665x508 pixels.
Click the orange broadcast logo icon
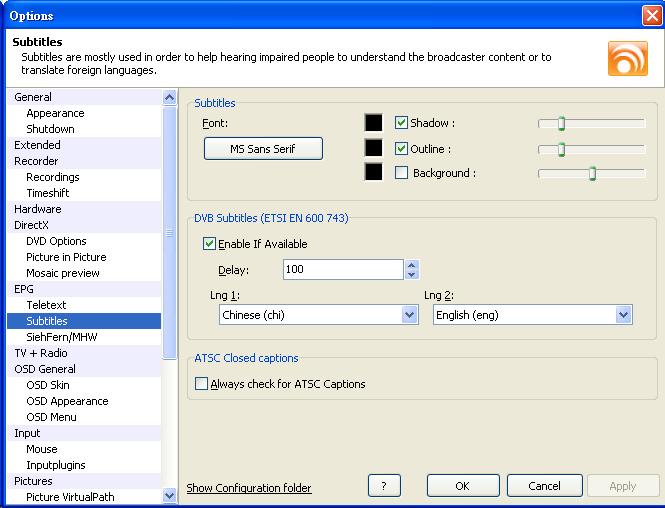pyautogui.click(x=627, y=59)
